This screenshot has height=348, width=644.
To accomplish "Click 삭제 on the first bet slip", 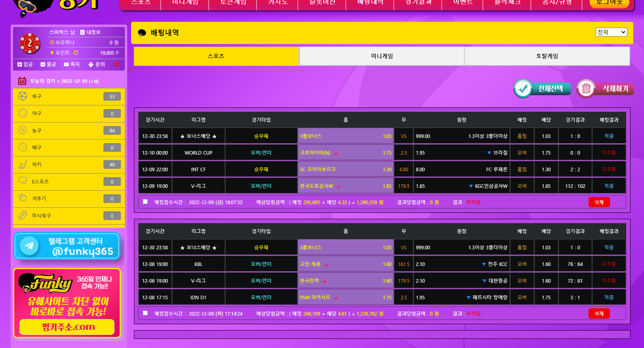I will point(599,202).
